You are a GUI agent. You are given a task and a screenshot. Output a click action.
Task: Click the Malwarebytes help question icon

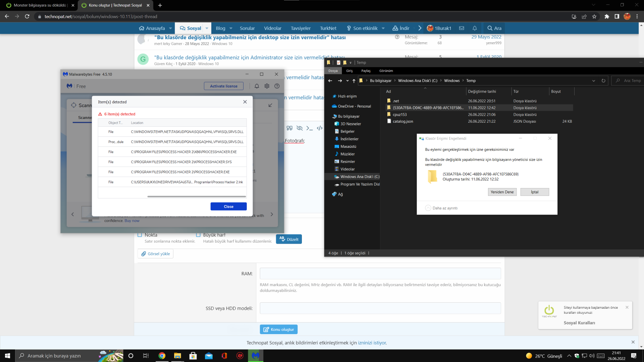[277, 86]
